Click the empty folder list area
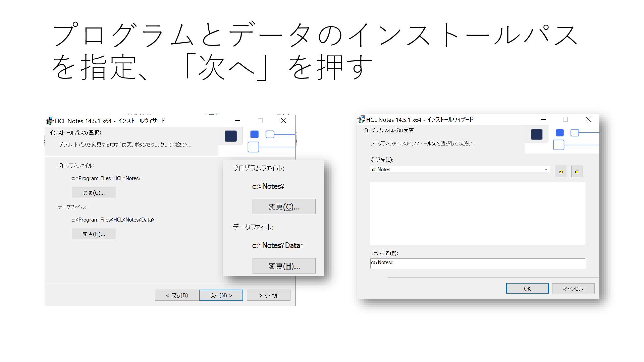The height and width of the screenshot is (362, 644). coord(478,214)
